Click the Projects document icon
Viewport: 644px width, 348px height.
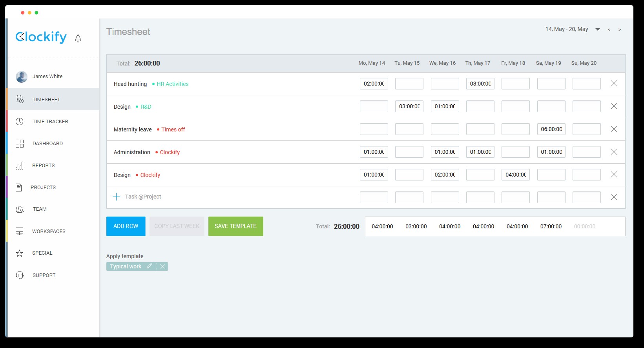(18, 187)
